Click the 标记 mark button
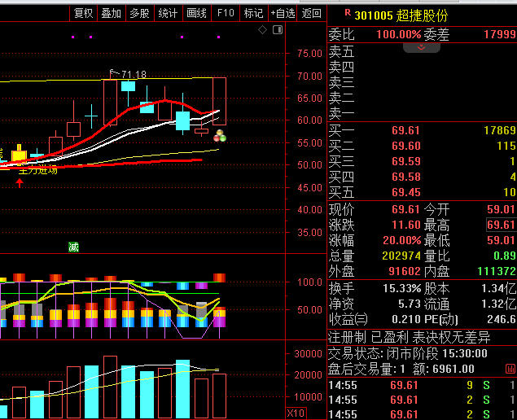 tap(253, 13)
